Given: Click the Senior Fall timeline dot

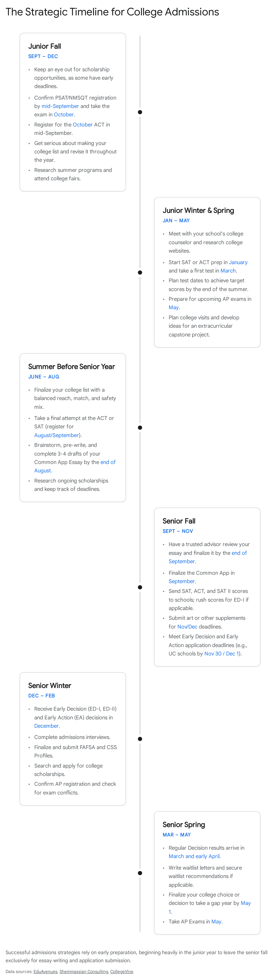Looking at the screenshot, I should (x=140, y=587).
